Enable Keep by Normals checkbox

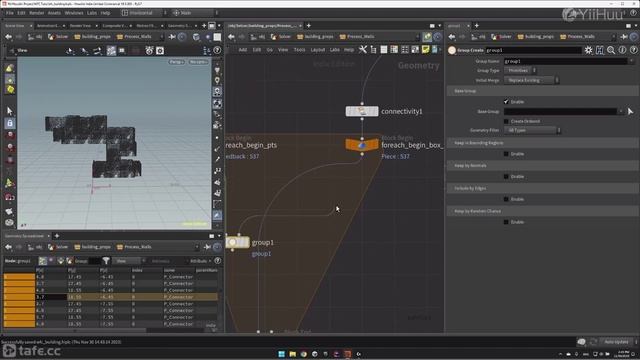tap(506, 177)
